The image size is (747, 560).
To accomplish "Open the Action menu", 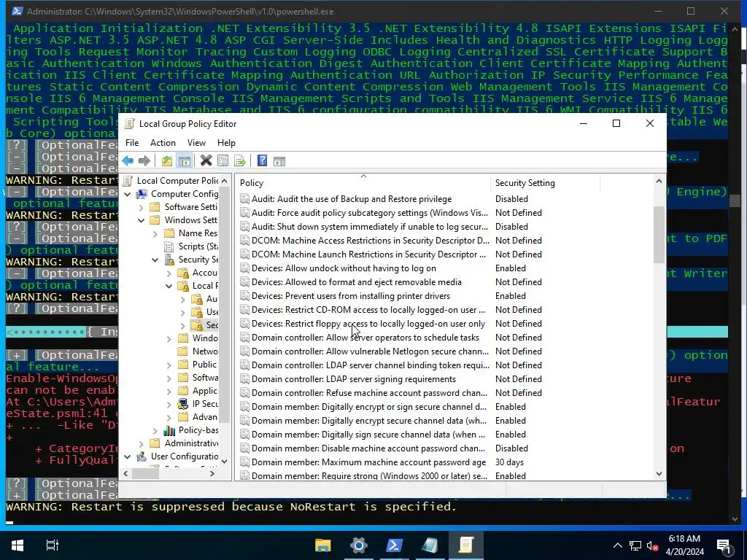I will point(163,143).
